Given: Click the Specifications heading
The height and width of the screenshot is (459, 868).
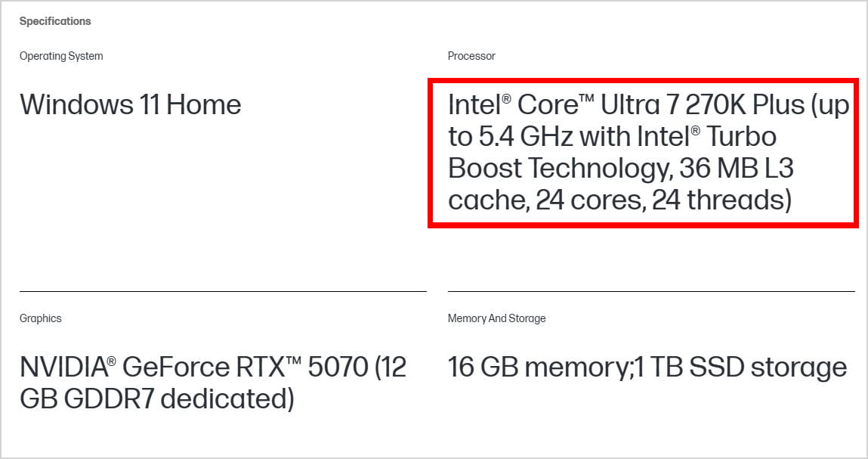Looking at the screenshot, I should pos(54,21).
